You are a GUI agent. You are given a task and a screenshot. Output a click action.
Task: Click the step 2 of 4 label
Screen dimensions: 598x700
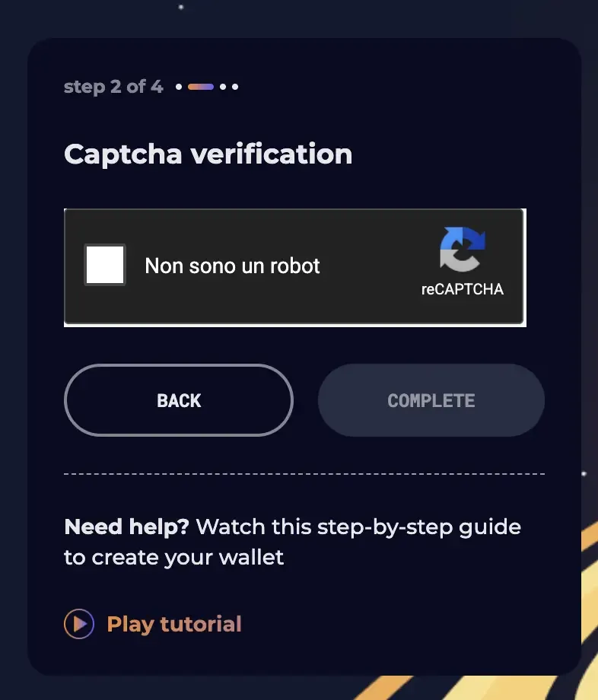tap(113, 87)
